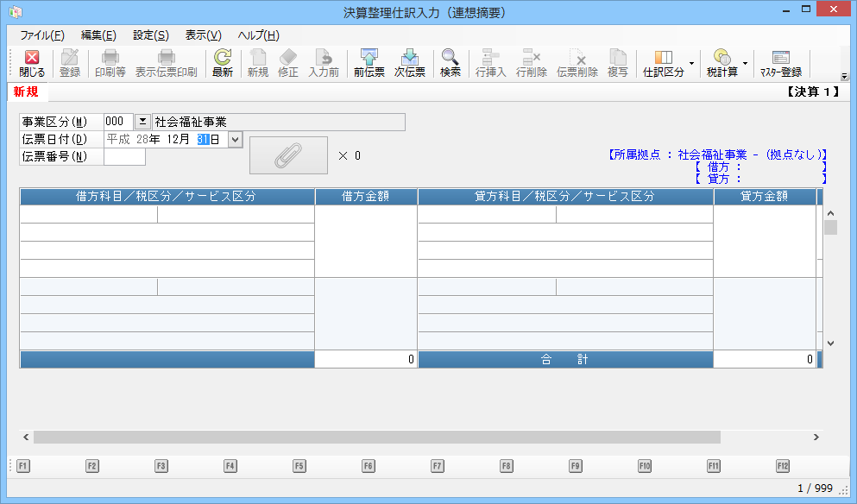Open the ファイル(F) menu
Image resolution: width=857 pixels, height=504 pixels.
click(41, 35)
